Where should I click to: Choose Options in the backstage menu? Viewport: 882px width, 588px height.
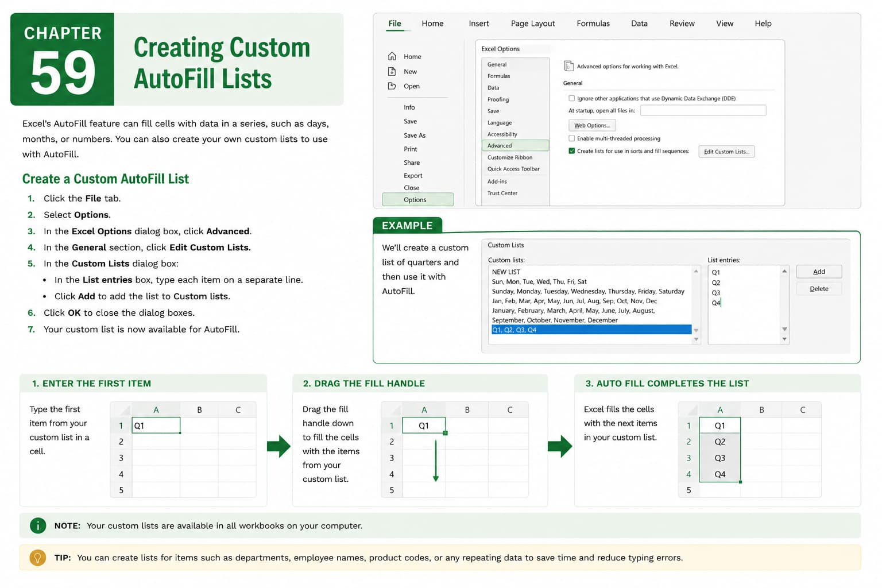[x=417, y=200]
